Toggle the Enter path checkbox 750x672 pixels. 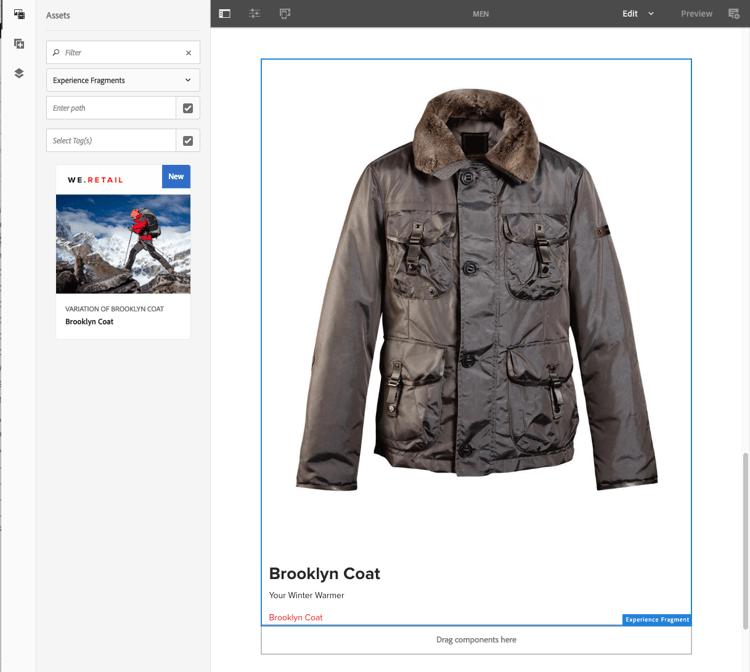point(188,108)
